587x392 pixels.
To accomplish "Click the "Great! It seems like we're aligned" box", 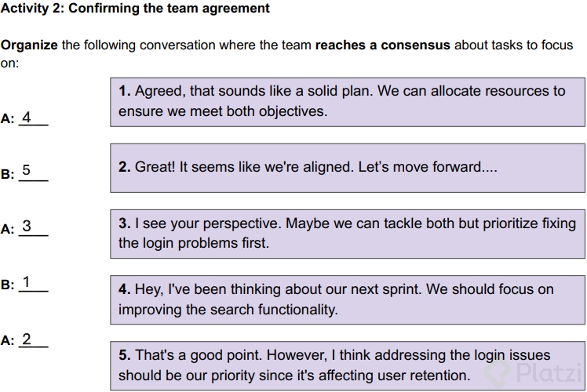I will click(x=348, y=168).
